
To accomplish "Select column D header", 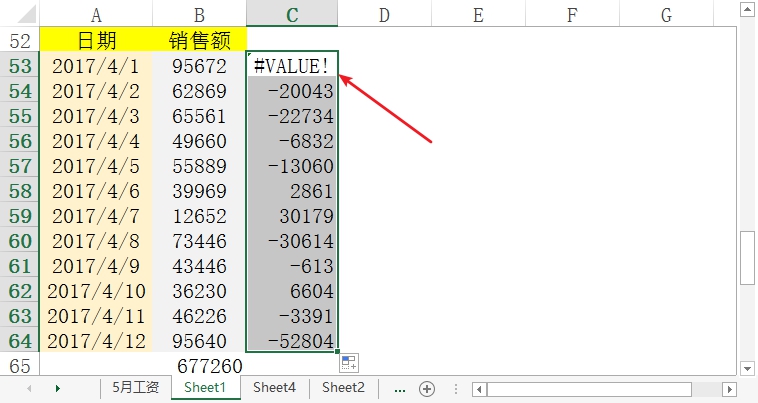I will [x=384, y=14].
